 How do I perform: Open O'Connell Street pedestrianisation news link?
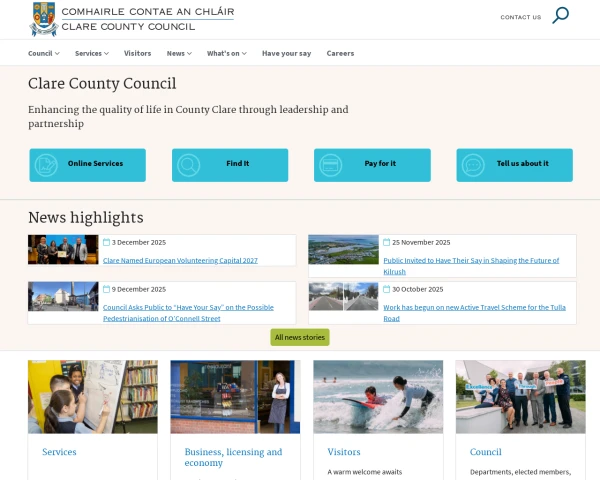[x=188, y=313]
